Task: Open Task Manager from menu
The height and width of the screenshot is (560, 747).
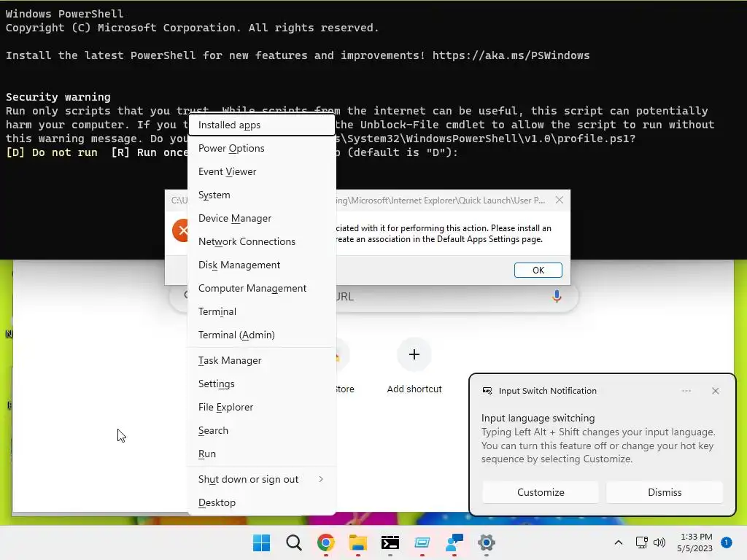Action: [x=262, y=360]
